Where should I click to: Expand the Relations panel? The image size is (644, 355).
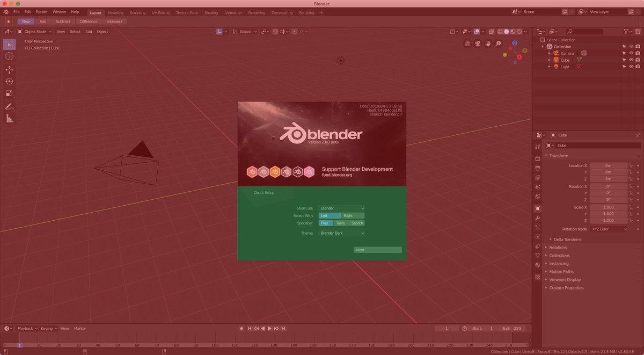558,248
